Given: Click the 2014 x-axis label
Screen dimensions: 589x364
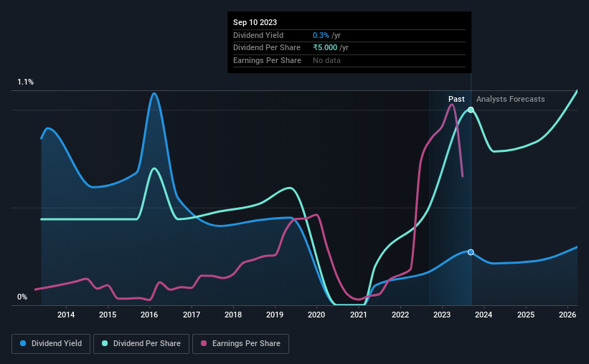Looking at the screenshot, I should click(66, 315).
